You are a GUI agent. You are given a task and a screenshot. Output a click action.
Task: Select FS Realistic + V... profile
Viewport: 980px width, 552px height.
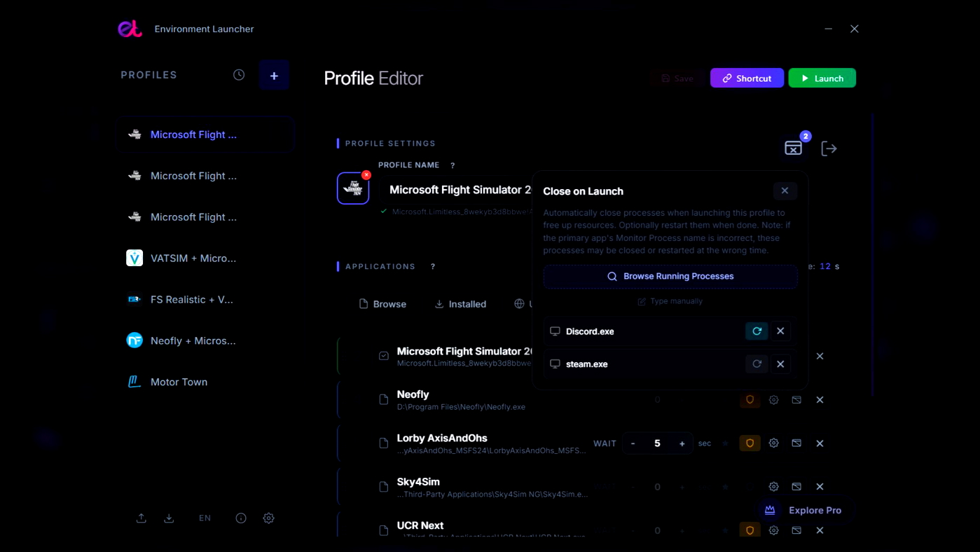[x=205, y=300]
